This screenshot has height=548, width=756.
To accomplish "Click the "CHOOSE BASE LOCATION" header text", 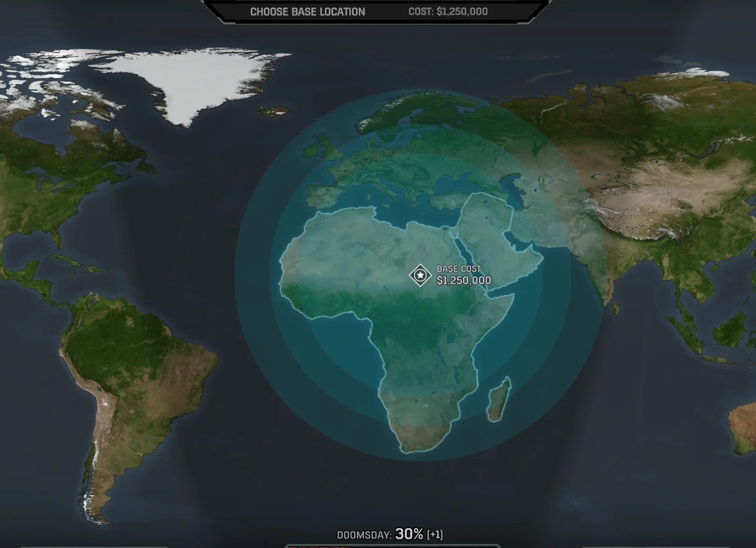I will [308, 12].
